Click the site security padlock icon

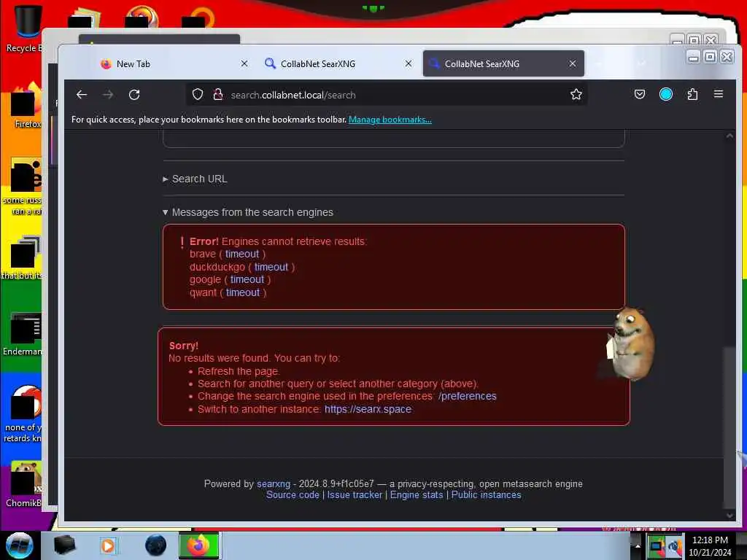[x=217, y=95]
